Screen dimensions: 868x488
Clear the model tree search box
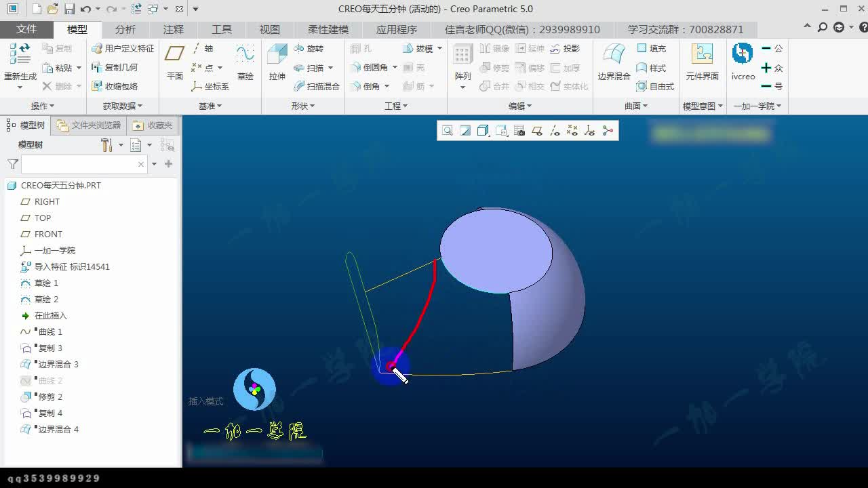141,164
